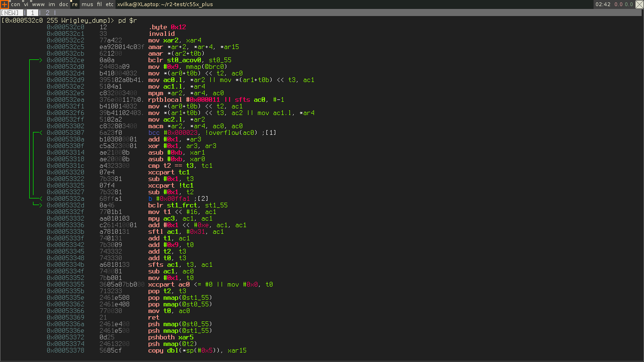The height and width of the screenshot is (362, 644).
Task: Click "pop mmap(@st1_55)" instruction
Action: point(181,297)
